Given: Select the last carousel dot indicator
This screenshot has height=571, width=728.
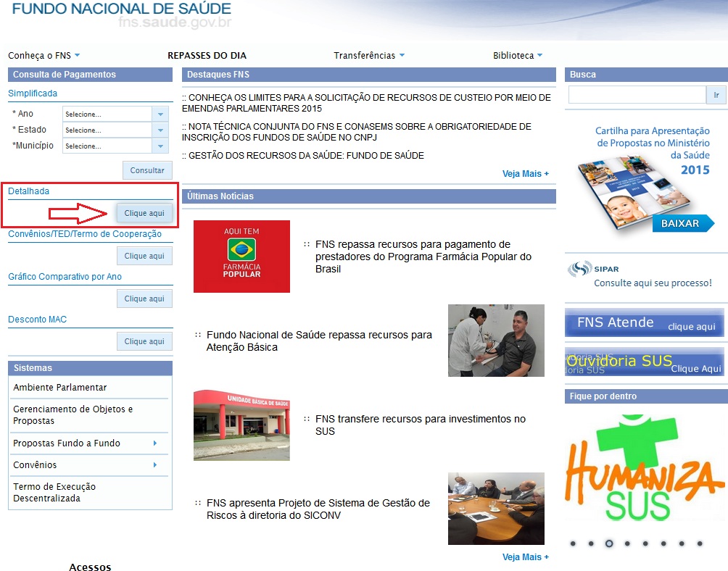Looking at the screenshot, I should click(x=700, y=543).
